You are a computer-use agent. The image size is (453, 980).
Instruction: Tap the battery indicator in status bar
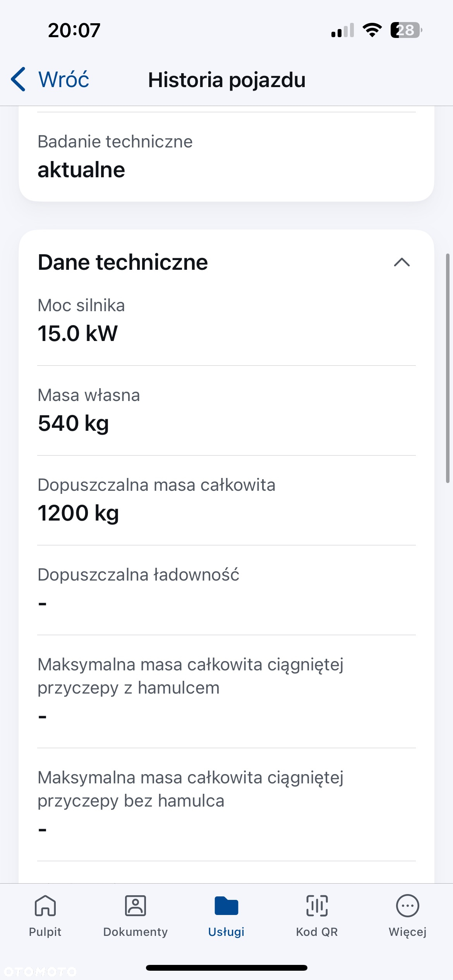(406, 30)
